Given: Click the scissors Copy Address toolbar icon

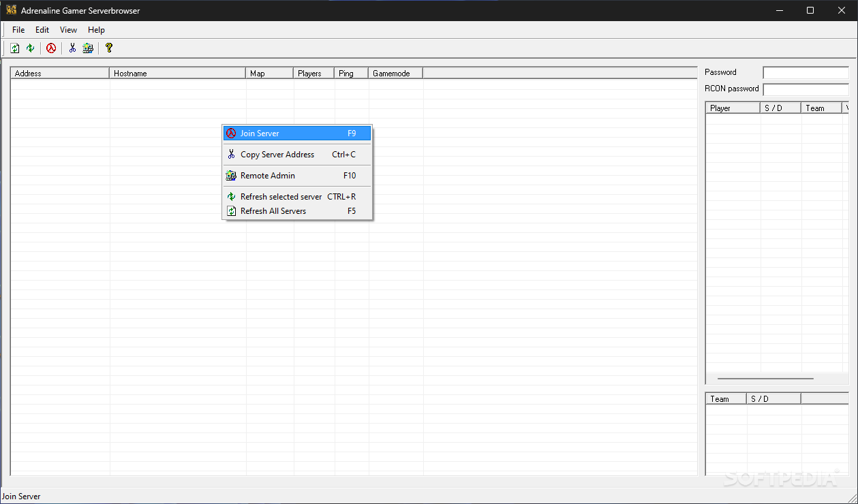Looking at the screenshot, I should coord(72,48).
